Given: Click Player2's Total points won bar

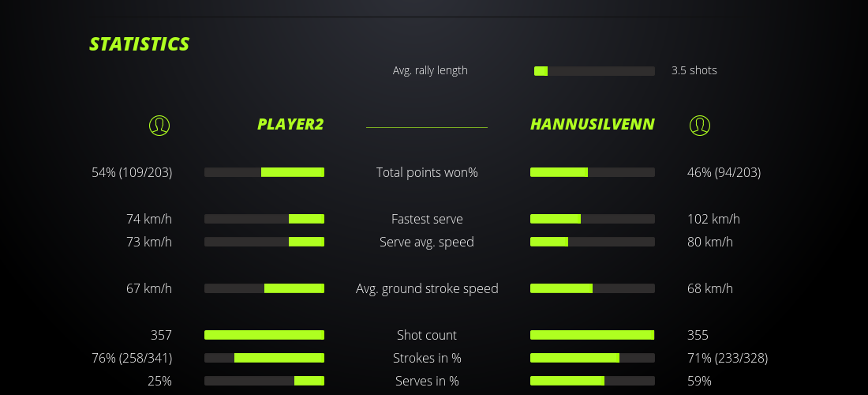Looking at the screenshot, I should click(264, 172).
